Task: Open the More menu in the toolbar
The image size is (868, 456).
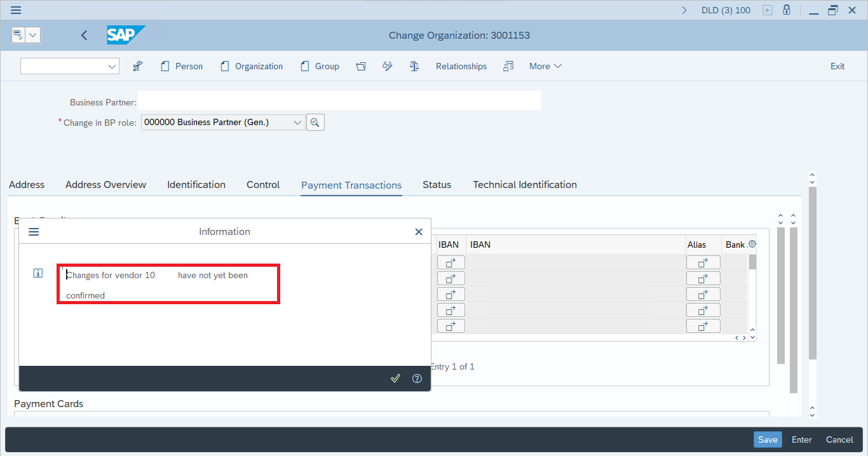Action: [x=545, y=66]
